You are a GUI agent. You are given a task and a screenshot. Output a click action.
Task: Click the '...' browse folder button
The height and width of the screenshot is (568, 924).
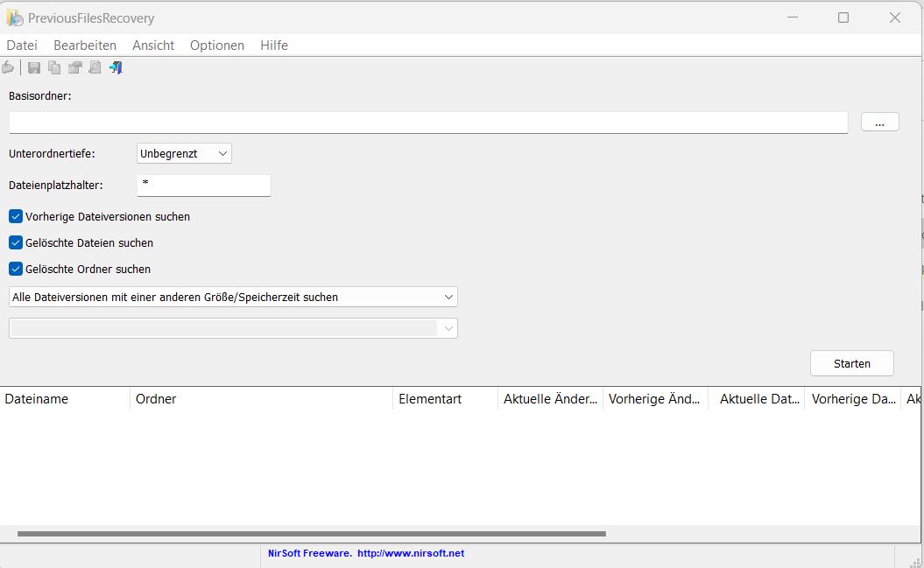(x=880, y=122)
